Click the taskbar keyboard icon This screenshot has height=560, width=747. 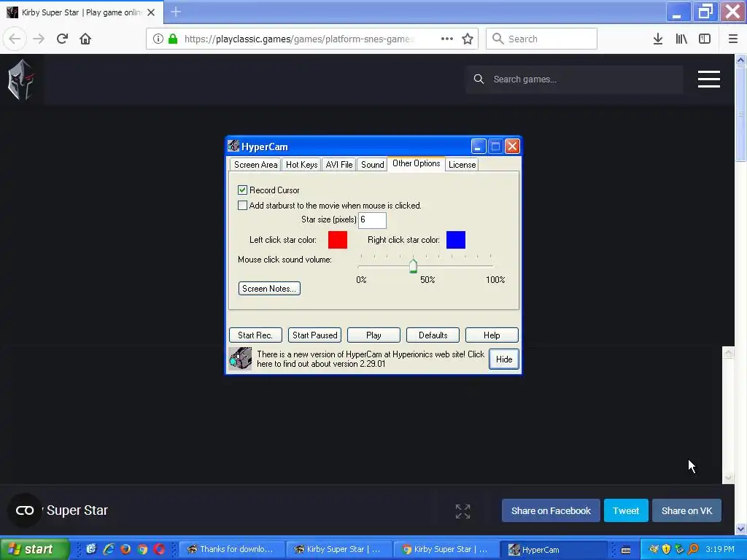pyautogui.click(x=626, y=550)
